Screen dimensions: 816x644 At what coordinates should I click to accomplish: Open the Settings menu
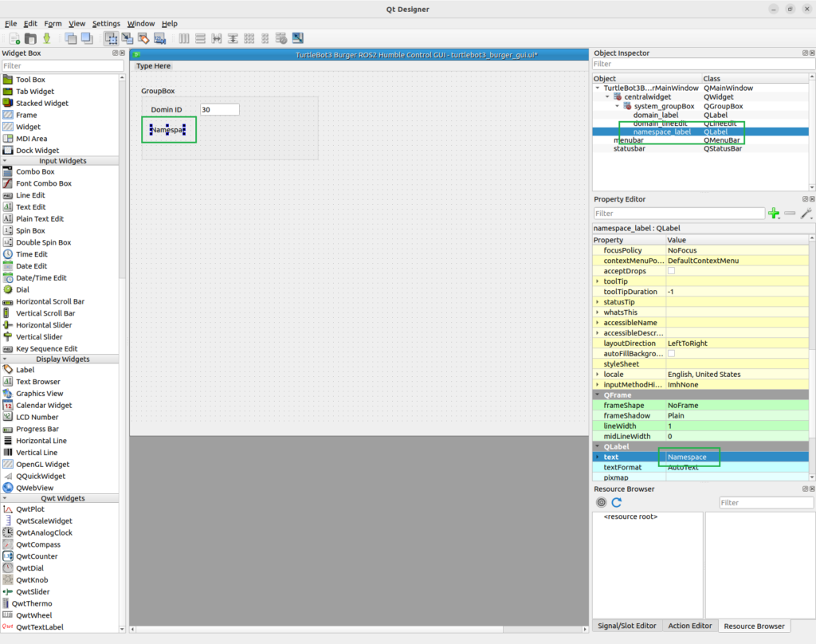coord(106,23)
